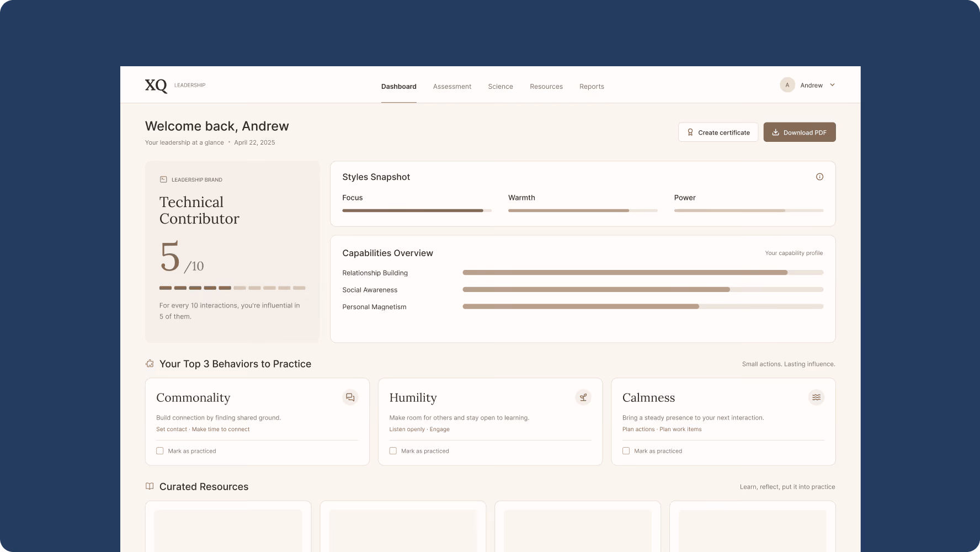Open the Assessment tab
This screenshot has height=552, width=980.
pos(452,87)
